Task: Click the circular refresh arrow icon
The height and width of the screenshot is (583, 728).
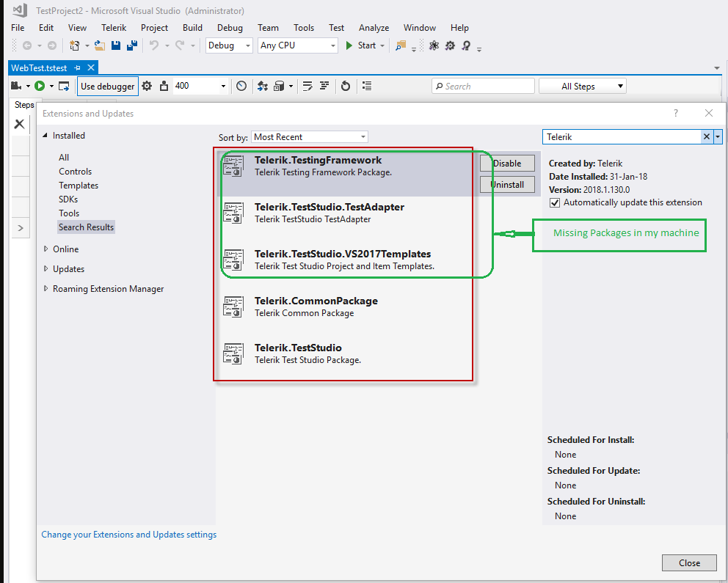Action: pos(346,86)
